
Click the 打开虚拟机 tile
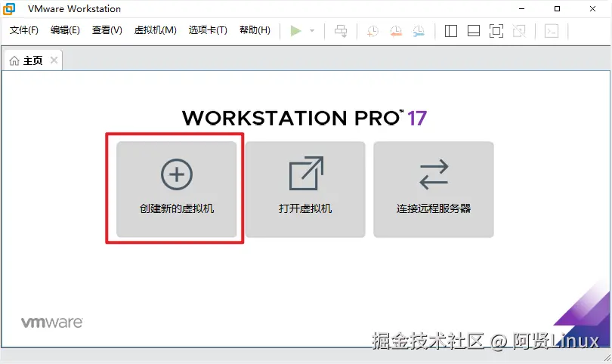coord(305,190)
